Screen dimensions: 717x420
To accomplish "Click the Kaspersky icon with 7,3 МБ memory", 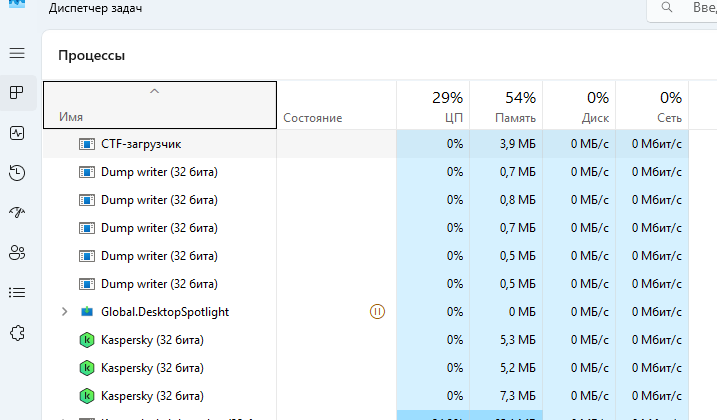I will tap(87, 396).
